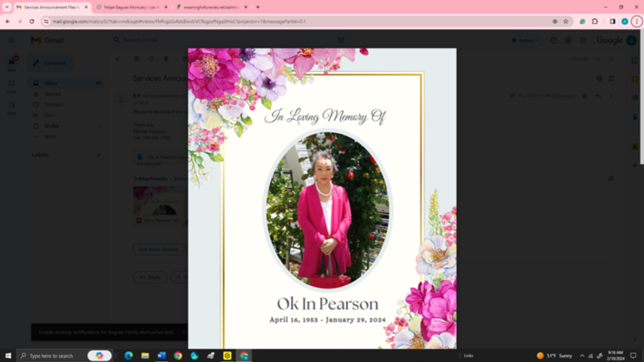Go back to inbox with back arrow
Screen dimensions: 644x362
click(x=118, y=59)
